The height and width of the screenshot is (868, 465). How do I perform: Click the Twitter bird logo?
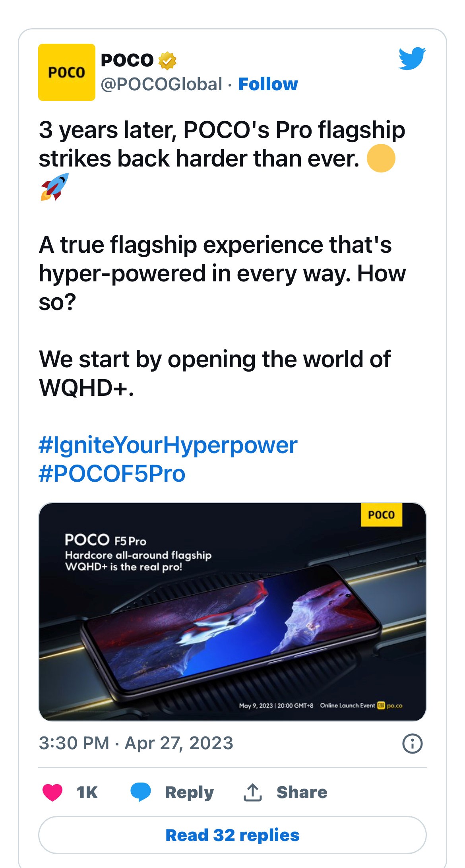pos(412,58)
